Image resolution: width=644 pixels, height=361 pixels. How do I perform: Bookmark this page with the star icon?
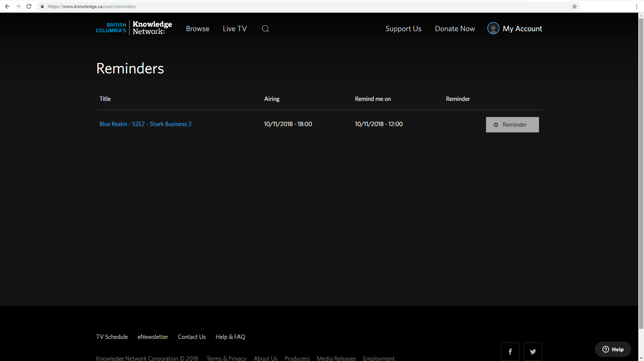point(575,6)
